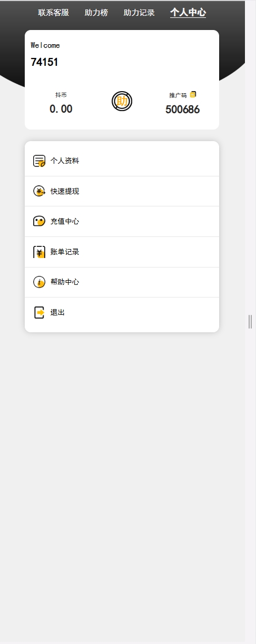Select the 快速提现 text label
256x644 pixels.
65,191
